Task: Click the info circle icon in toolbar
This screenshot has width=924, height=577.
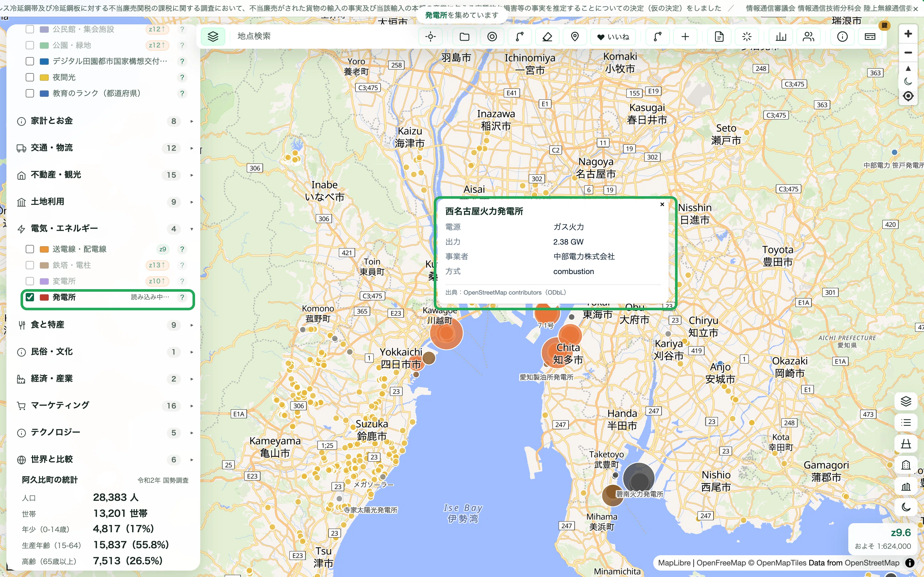Action: (x=842, y=37)
